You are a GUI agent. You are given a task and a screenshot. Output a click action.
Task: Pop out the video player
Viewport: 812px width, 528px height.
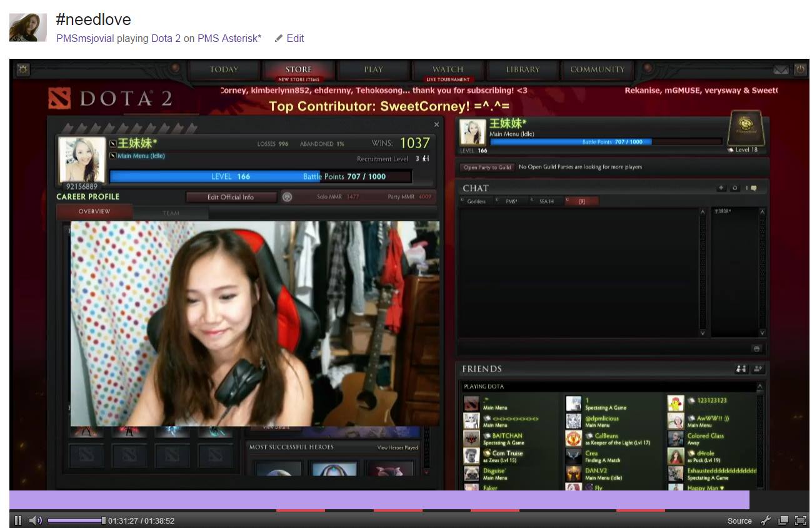[x=783, y=520]
